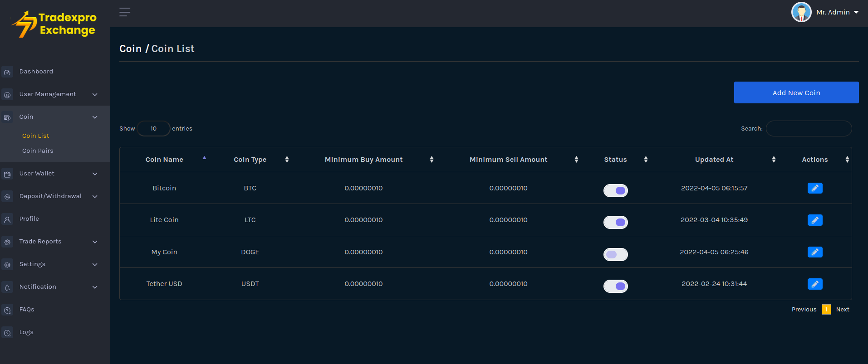Go to the FAQs menu item
868x364 pixels.
coord(27,310)
